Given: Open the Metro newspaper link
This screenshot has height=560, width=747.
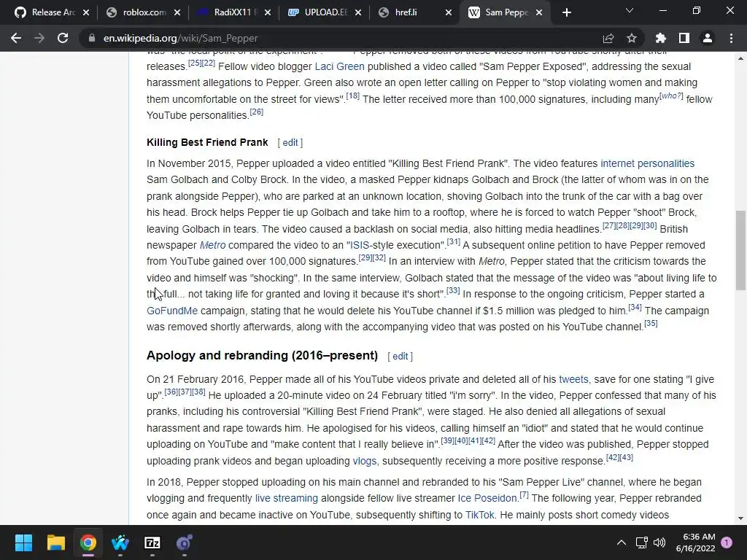Looking at the screenshot, I should pyautogui.click(x=212, y=245).
